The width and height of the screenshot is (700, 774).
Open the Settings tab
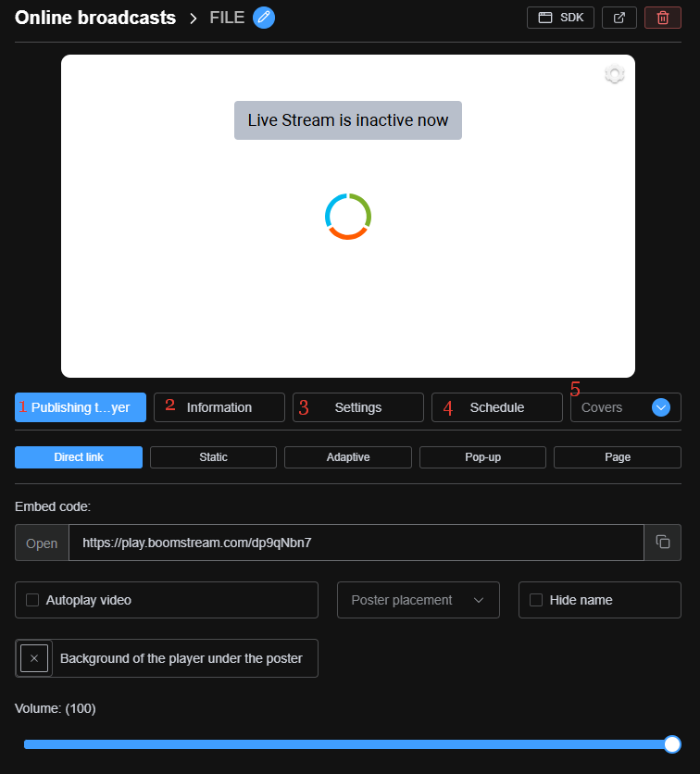(358, 407)
